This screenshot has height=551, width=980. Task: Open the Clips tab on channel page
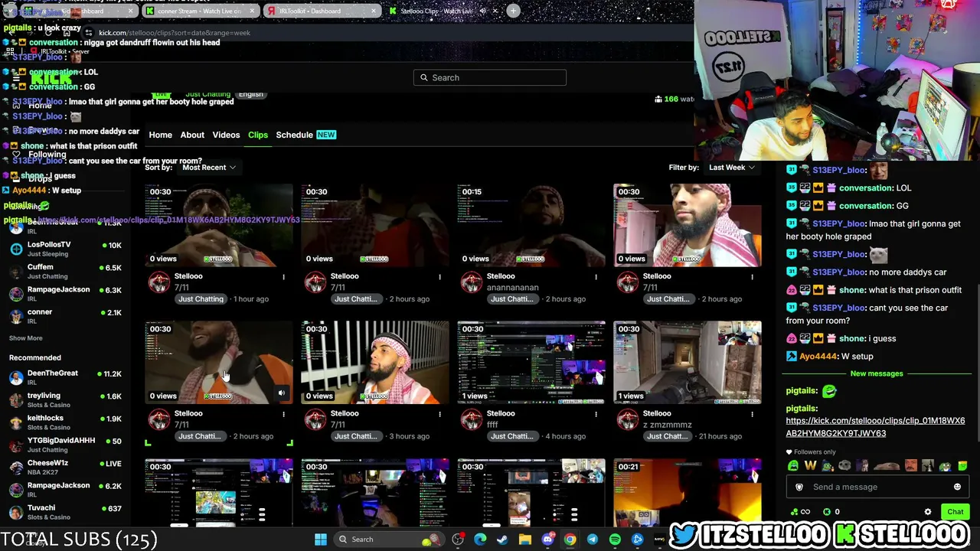pyautogui.click(x=258, y=135)
